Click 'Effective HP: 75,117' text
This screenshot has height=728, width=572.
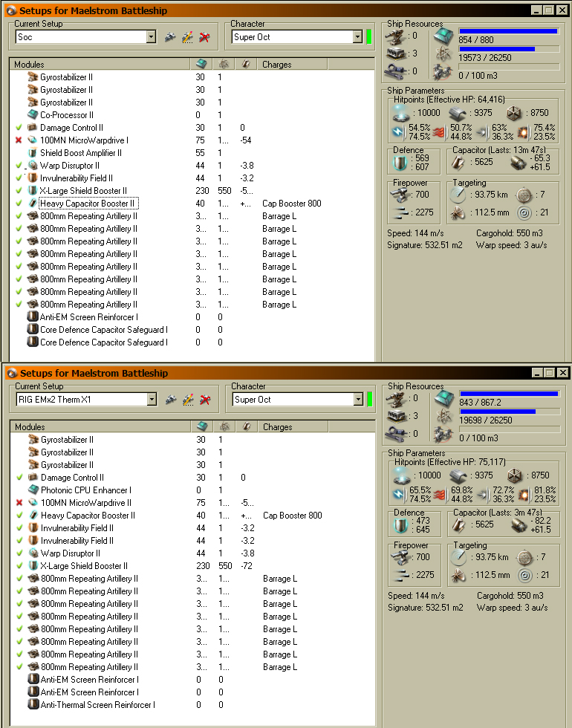coord(467,462)
